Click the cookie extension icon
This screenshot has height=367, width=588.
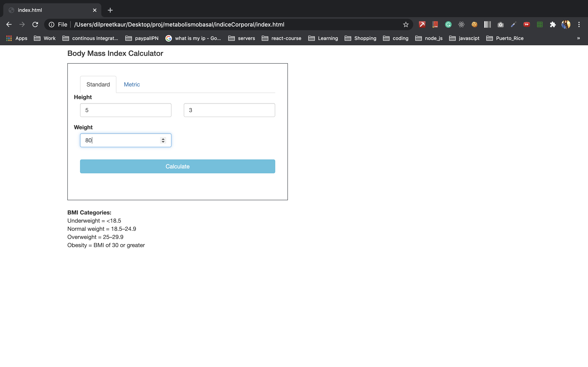point(474,24)
